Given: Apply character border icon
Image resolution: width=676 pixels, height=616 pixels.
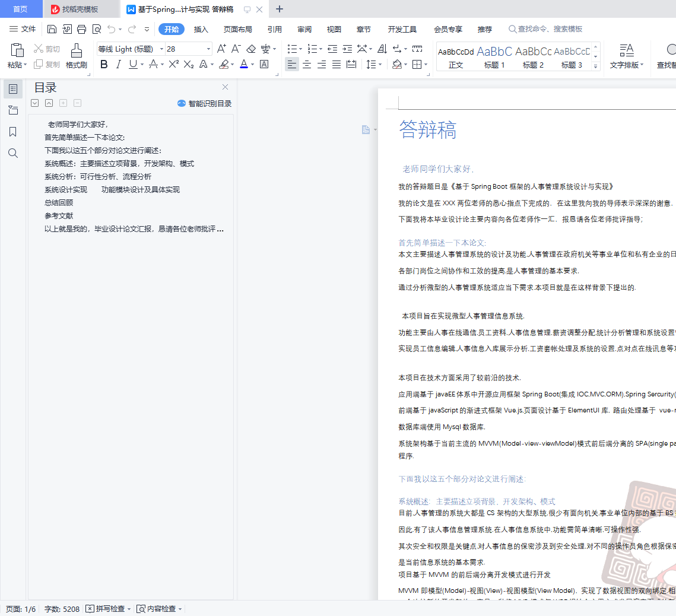Looking at the screenshot, I should point(264,64).
